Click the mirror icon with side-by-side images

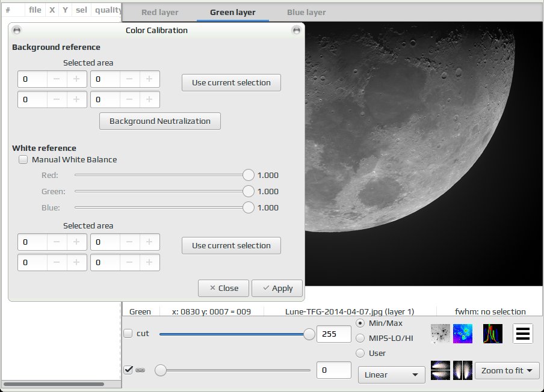[463, 370]
